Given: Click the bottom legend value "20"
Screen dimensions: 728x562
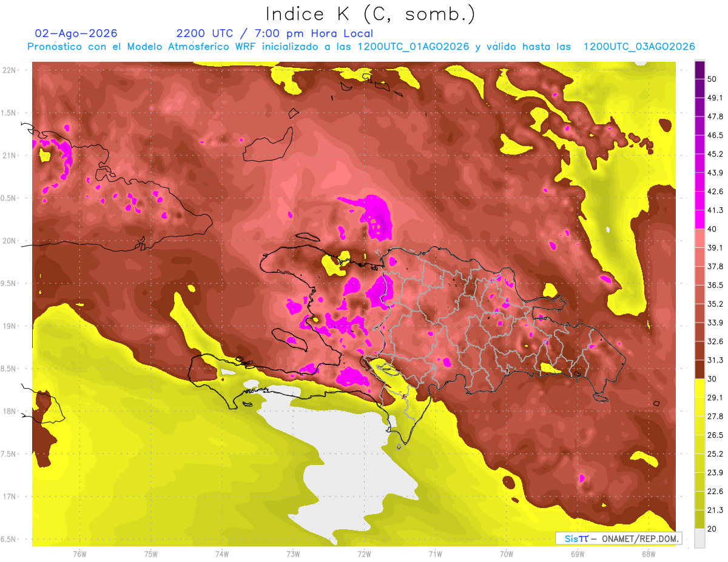Looking at the screenshot, I should click(712, 529).
